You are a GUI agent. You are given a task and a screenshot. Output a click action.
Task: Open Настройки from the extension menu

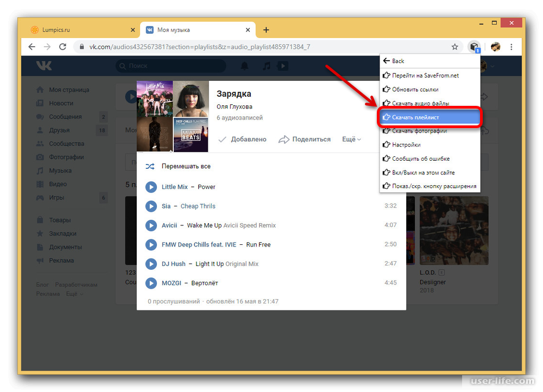point(430,145)
